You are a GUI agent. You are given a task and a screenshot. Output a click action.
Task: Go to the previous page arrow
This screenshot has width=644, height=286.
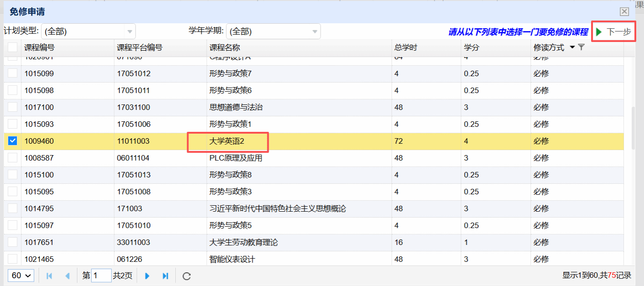tap(68, 276)
